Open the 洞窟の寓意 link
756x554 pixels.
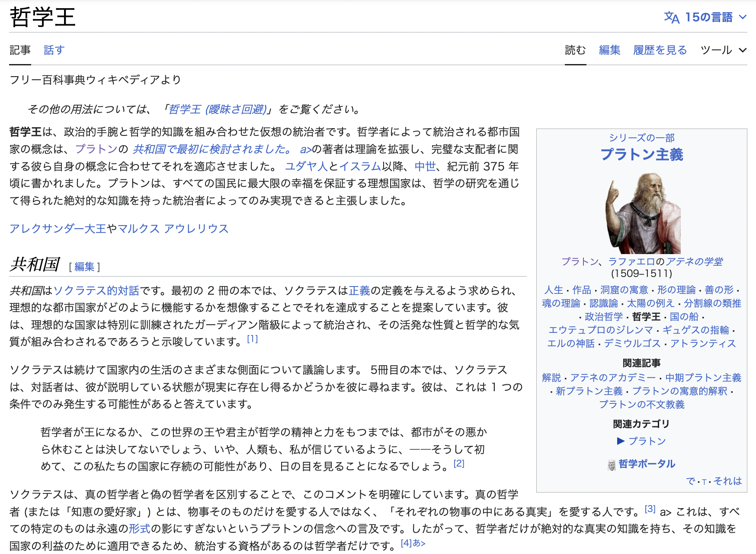pyautogui.click(x=624, y=290)
